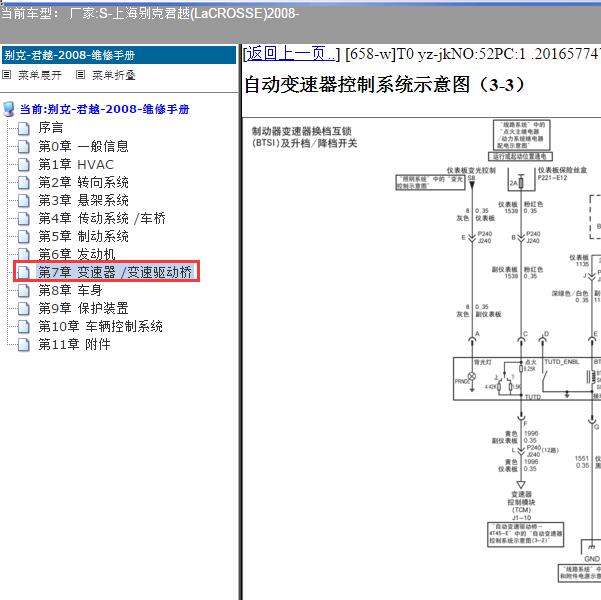The image size is (601, 600).
Task: Click the page icon next to 第11章
Action: pos(24,345)
